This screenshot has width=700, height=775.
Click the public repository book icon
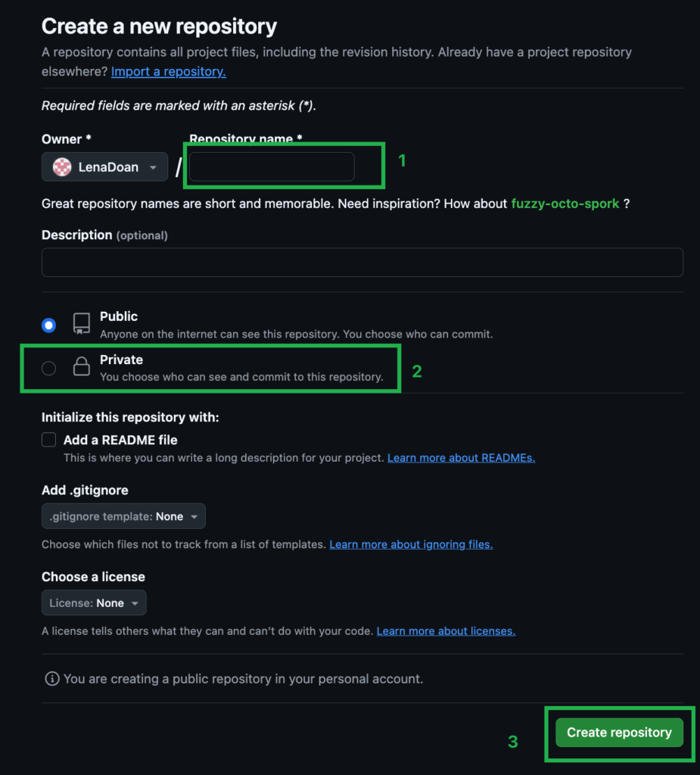pyautogui.click(x=82, y=324)
